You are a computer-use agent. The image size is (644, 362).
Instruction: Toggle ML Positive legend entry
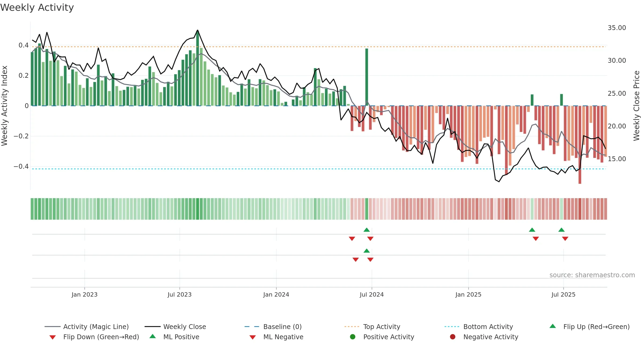tap(174, 337)
